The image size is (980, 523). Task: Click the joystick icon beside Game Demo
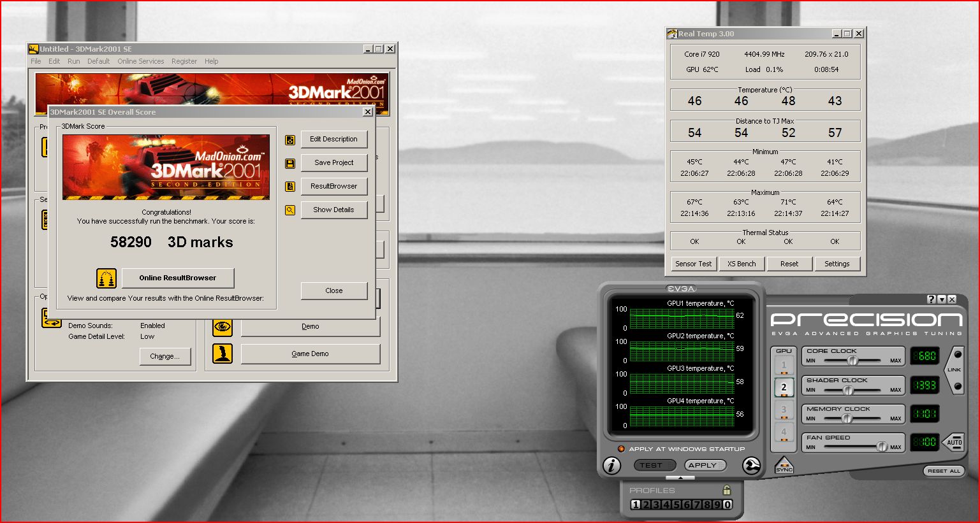[x=223, y=354]
